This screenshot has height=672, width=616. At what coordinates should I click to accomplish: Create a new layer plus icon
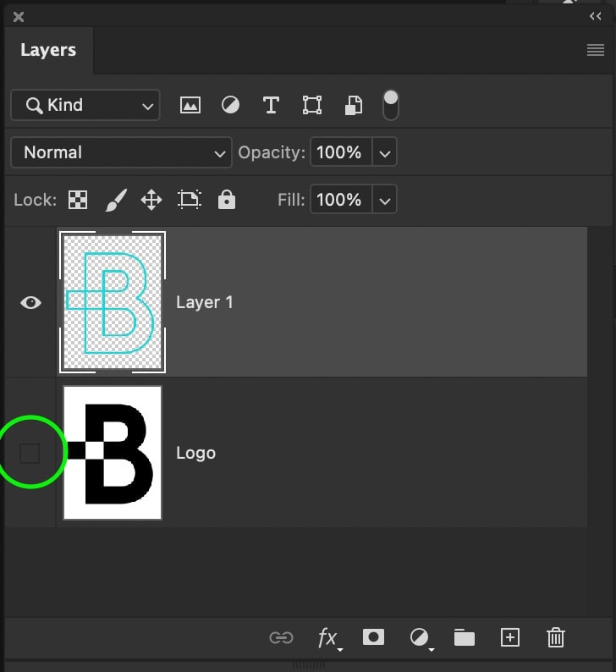[510, 637]
